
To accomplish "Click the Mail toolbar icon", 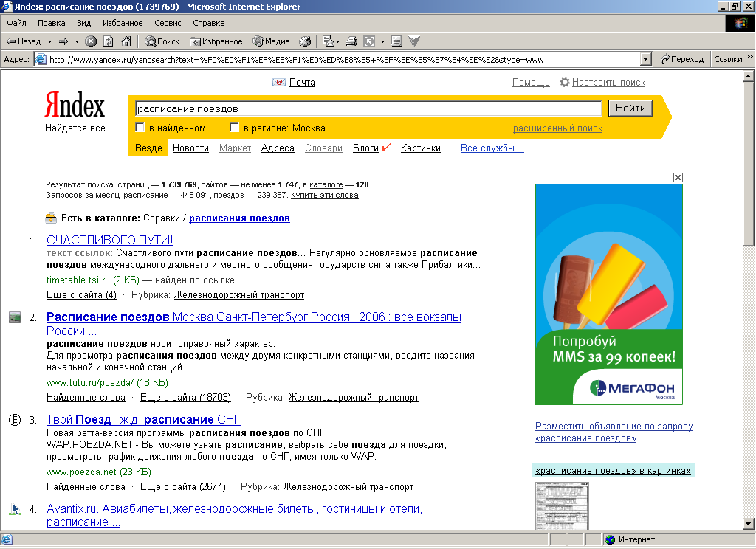I will click(x=328, y=41).
